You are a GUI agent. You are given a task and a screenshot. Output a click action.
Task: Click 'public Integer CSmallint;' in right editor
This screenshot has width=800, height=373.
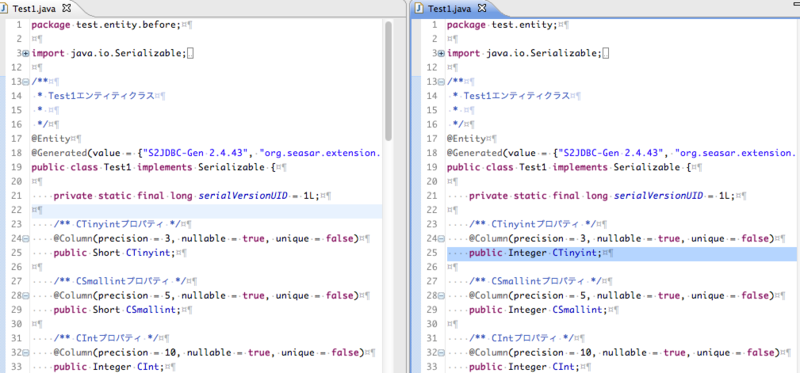(x=538, y=310)
